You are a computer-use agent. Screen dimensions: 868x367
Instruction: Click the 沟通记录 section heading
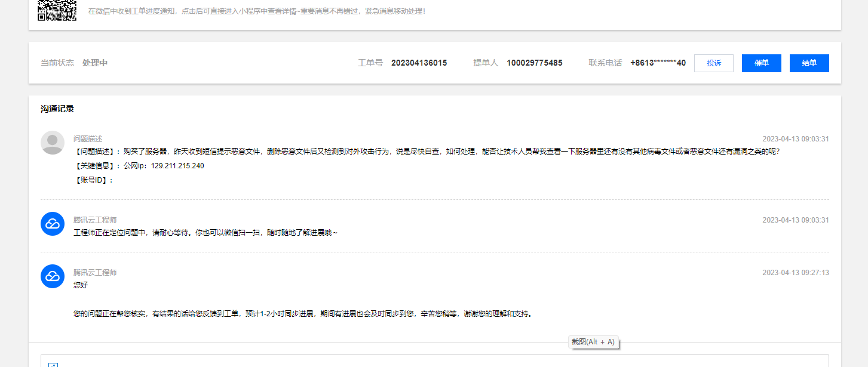pos(57,109)
